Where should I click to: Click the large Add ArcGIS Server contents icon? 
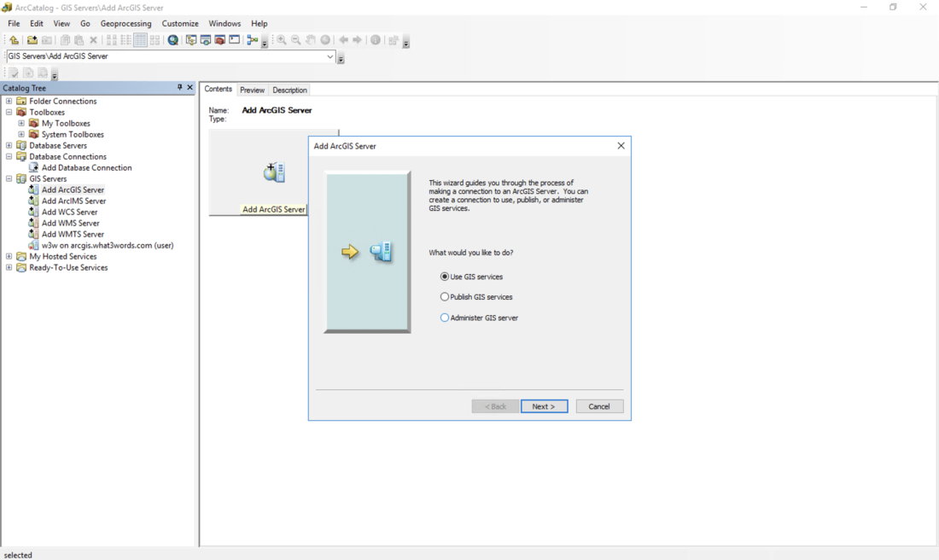point(274,172)
